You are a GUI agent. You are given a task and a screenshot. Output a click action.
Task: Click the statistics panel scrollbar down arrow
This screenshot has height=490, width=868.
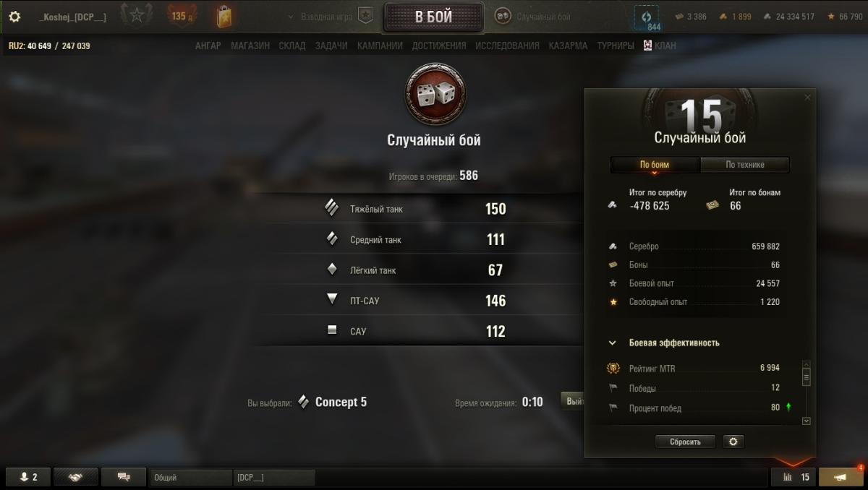[807, 421]
